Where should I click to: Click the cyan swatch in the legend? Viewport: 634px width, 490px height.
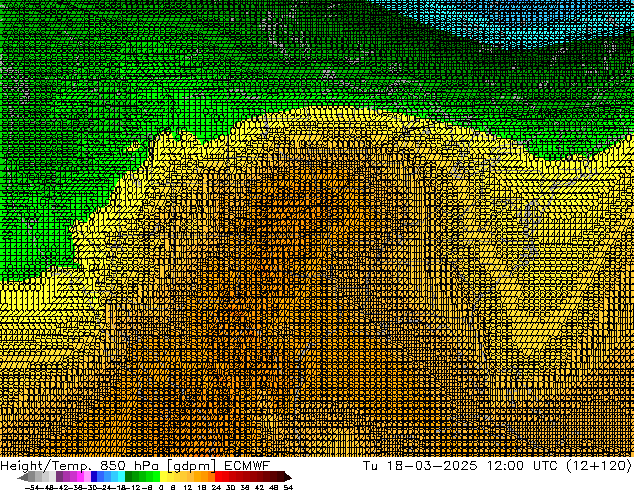tap(121, 476)
